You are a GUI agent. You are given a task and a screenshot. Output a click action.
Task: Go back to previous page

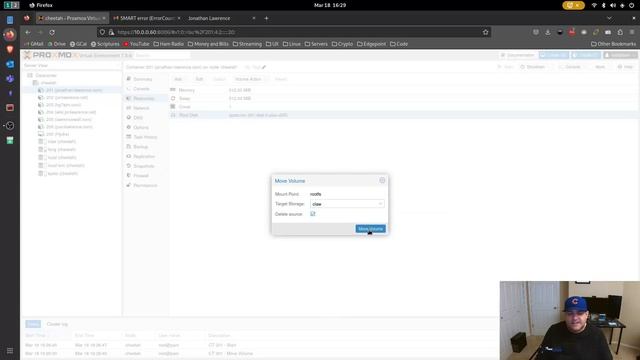(28, 32)
